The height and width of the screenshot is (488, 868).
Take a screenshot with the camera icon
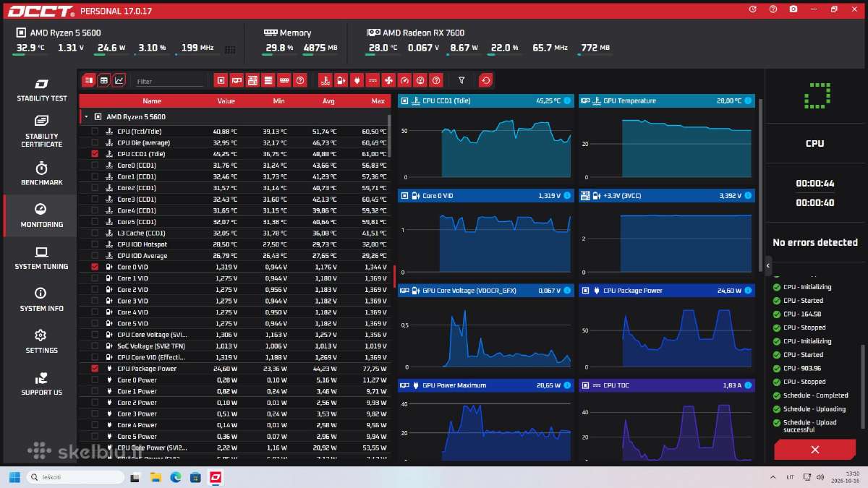pyautogui.click(x=793, y=9)
